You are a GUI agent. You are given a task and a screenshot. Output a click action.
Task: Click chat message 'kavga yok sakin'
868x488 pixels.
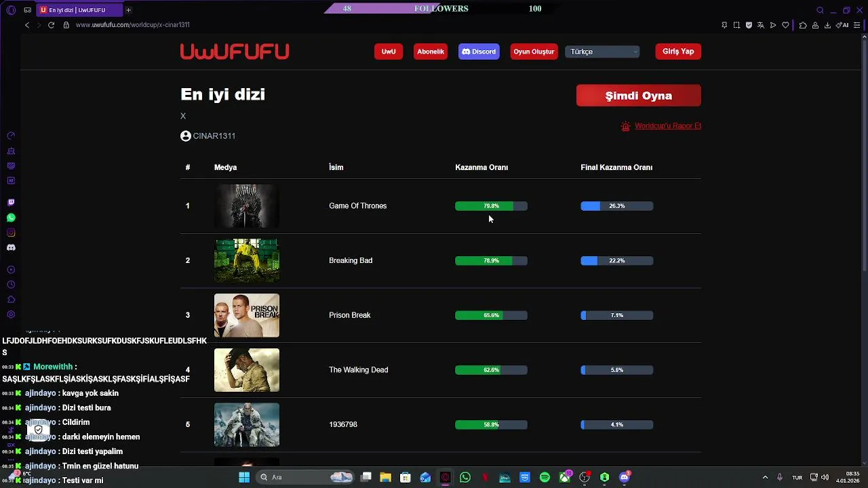click(90, 393)
